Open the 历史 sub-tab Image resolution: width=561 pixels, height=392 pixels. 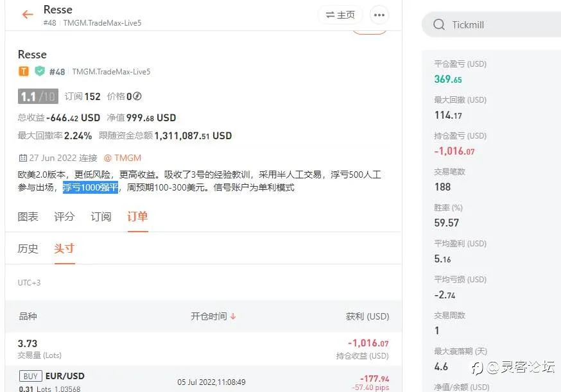click(x=28, y=248)
